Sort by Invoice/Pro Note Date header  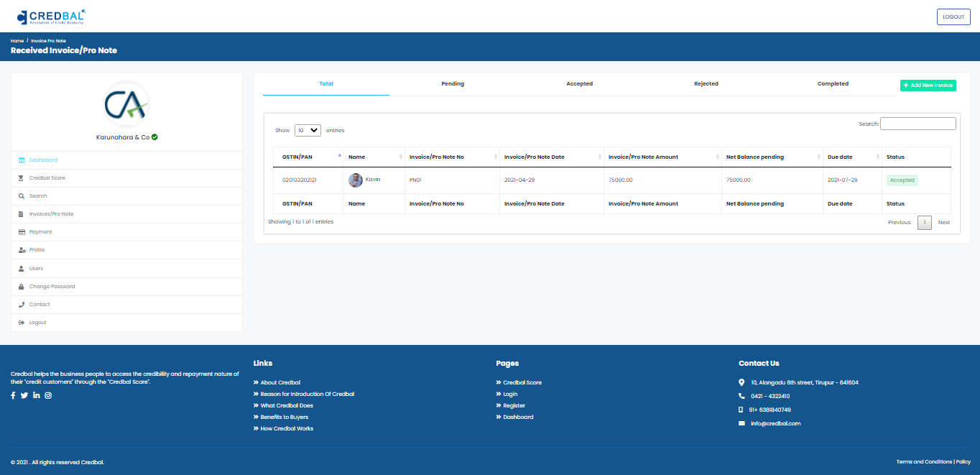pyautogui.click(x=552, y=157)
